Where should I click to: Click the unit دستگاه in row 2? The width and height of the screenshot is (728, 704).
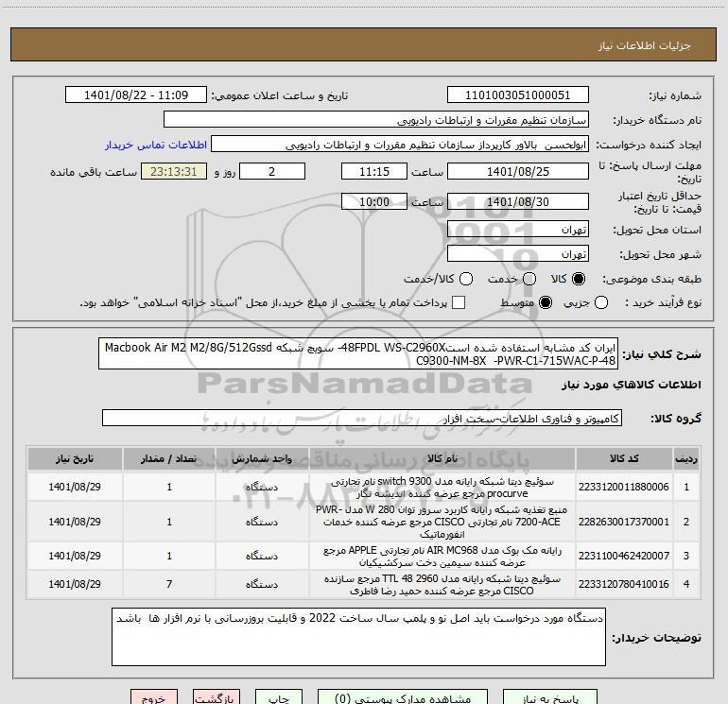(262, 522)
